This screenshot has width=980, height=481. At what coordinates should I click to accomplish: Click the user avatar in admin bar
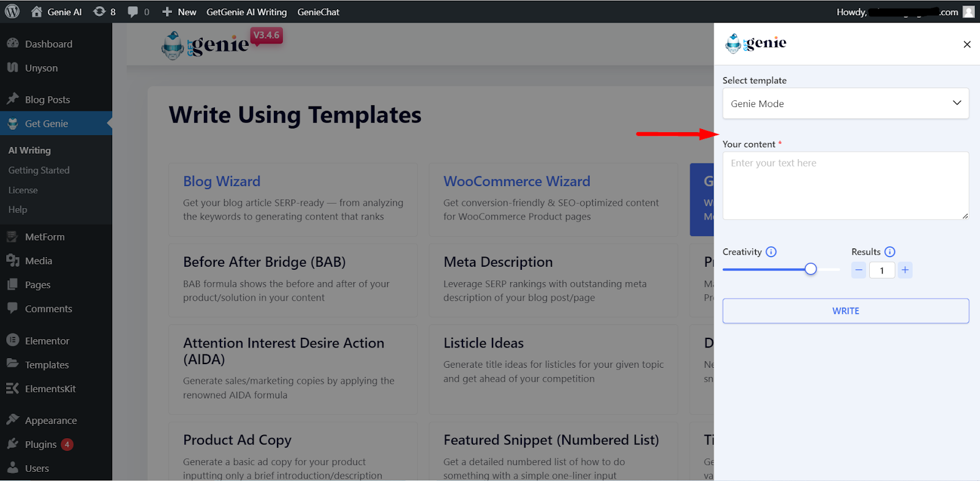[968, 12]
